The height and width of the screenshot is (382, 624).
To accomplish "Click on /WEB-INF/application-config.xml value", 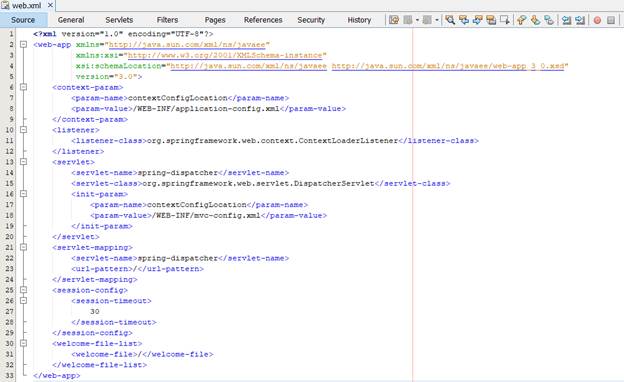I will [x=206, y=109].
